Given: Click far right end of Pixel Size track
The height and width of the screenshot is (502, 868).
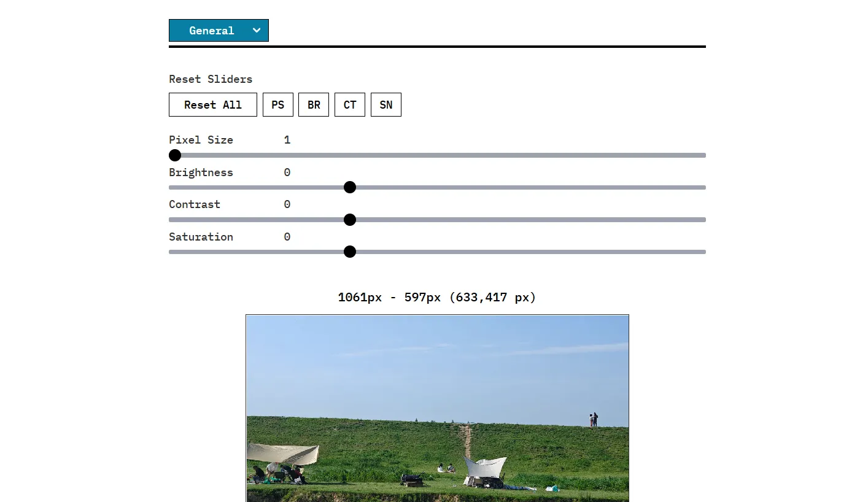Looking at the screenshot, I should tap(702, 155).
